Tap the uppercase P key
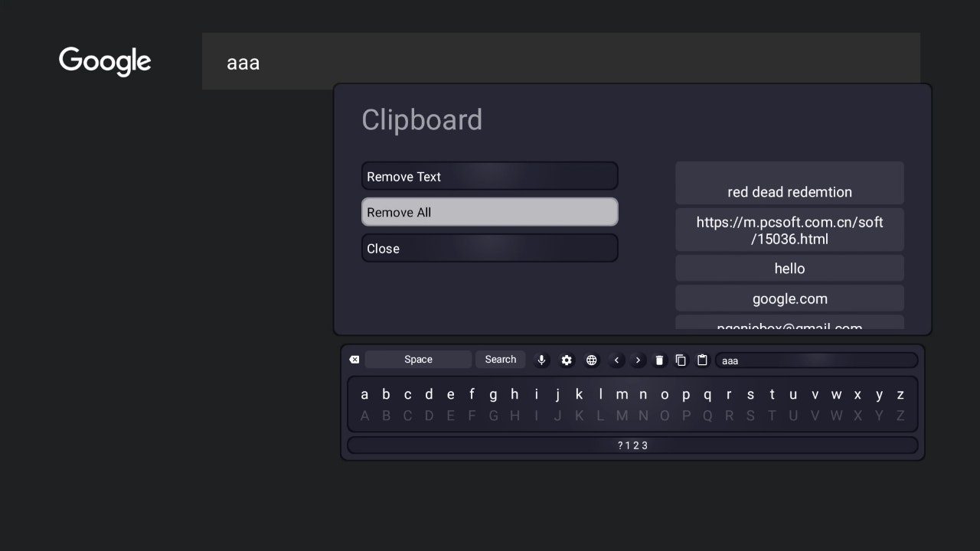 [x=686, y=416]
